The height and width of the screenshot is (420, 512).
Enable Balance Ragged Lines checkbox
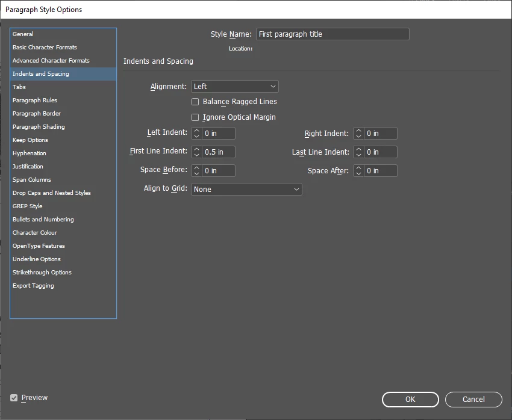(195, 102)
